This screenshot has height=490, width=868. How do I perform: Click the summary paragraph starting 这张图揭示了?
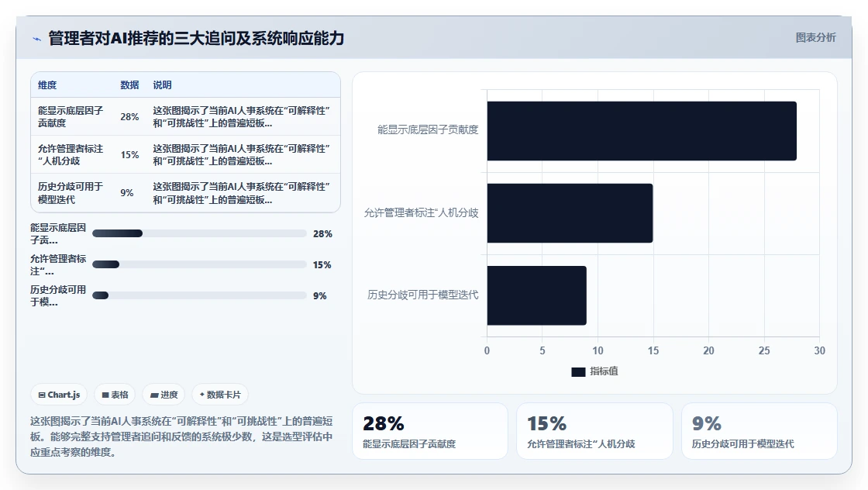coord(181,437)
